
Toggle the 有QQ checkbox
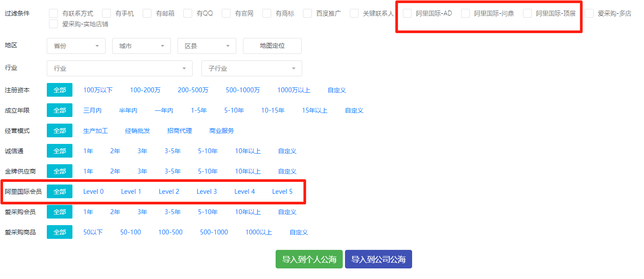(188, 13)
